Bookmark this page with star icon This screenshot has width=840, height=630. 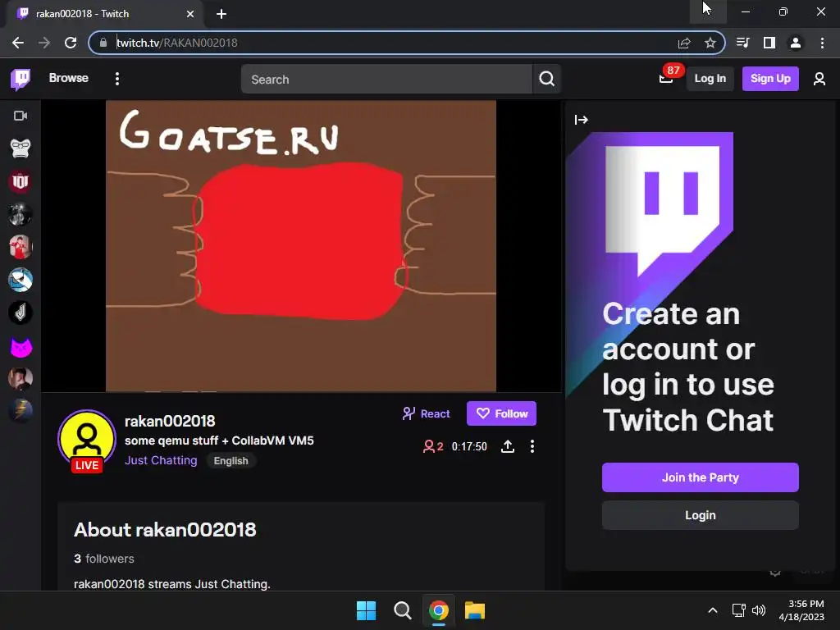710,43
